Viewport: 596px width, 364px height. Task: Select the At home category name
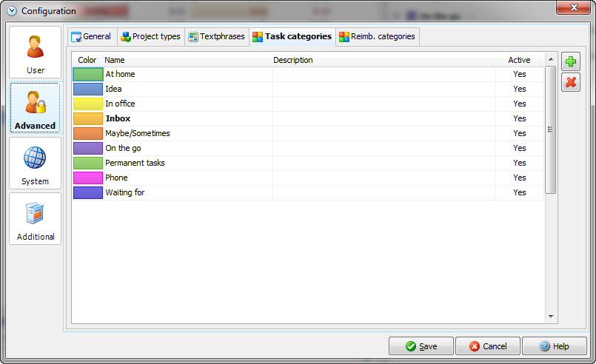(x=120, y=74)
